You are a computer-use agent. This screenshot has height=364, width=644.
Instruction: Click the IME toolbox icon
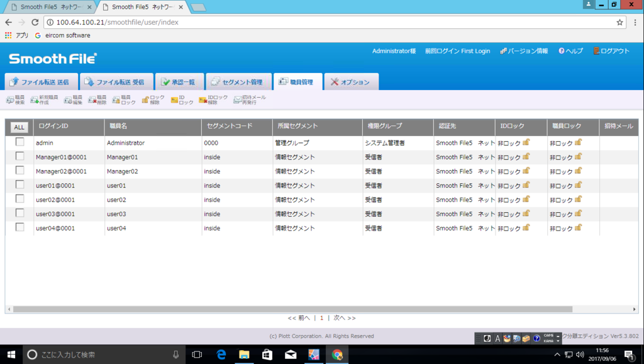pyautogui.click(x=526, y=339)
